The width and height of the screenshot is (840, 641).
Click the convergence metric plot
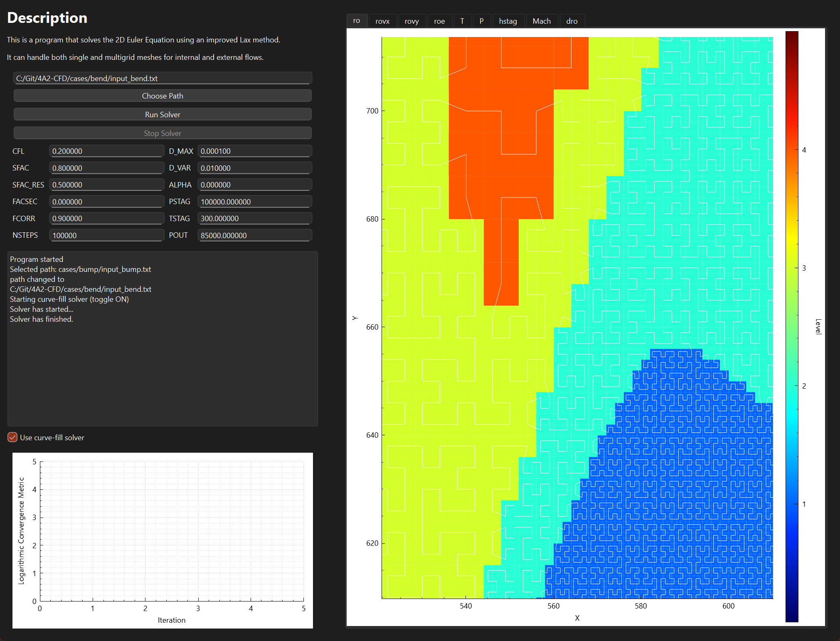click(x=171, y=531)
